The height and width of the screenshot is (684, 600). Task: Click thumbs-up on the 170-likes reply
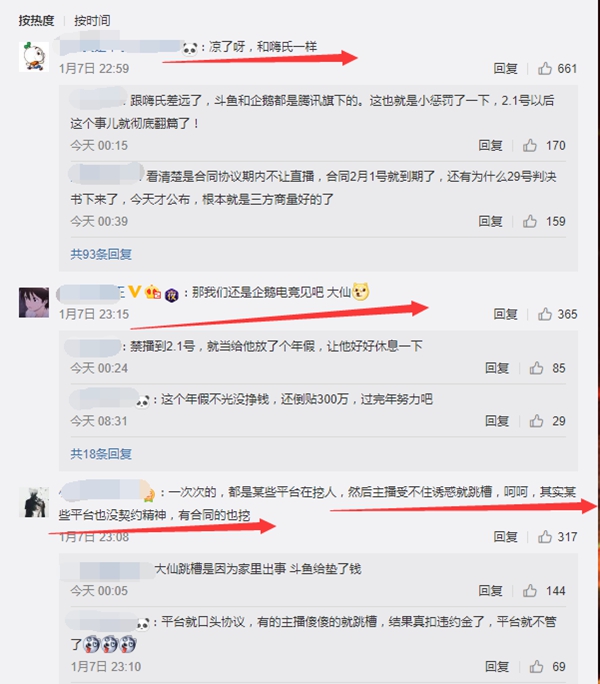530,145
